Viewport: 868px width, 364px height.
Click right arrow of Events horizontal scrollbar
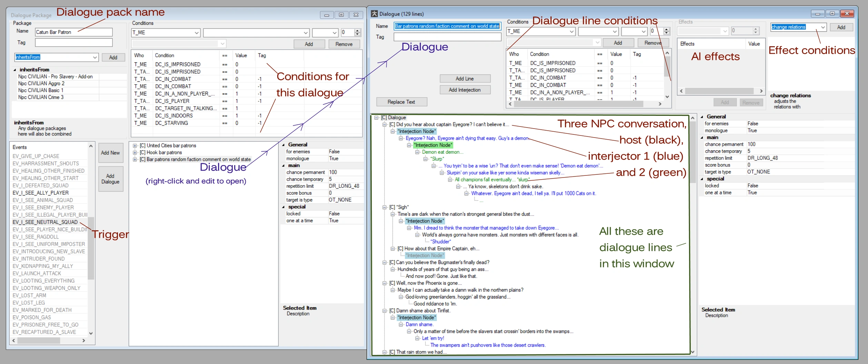point(84,341)
